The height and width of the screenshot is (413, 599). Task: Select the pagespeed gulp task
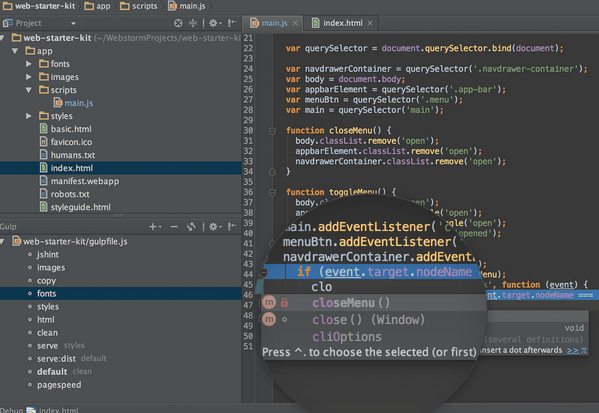click(x=59, y=385)
